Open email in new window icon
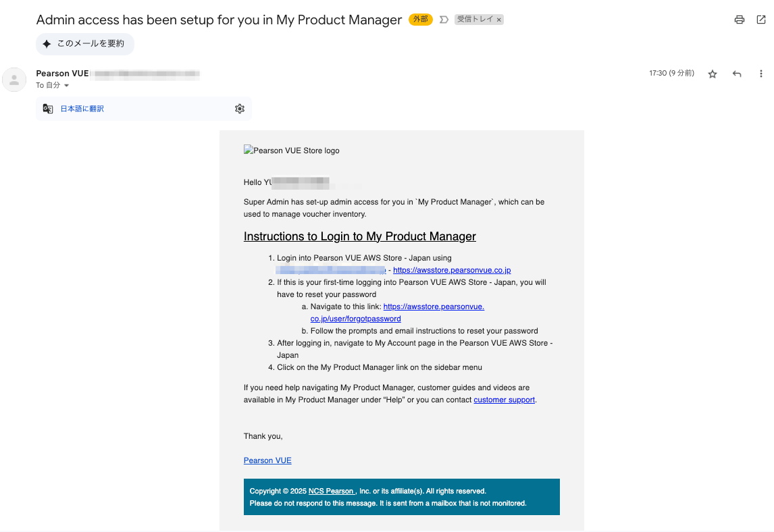Viewport: 774px width, 532px height. (760, 20)
